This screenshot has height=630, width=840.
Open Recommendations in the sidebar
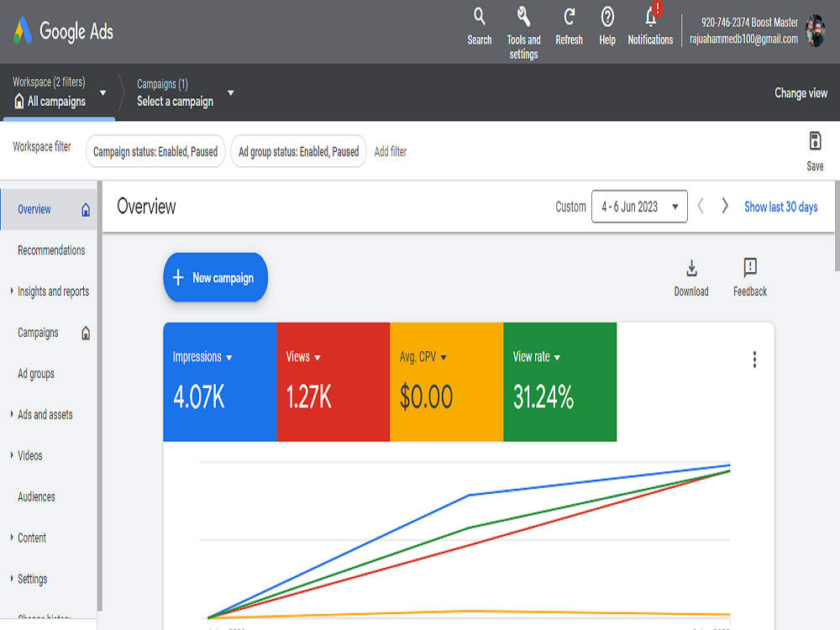coord(51,250)
